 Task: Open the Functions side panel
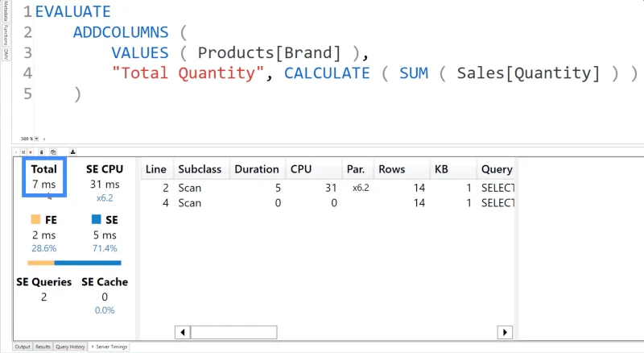6,35
